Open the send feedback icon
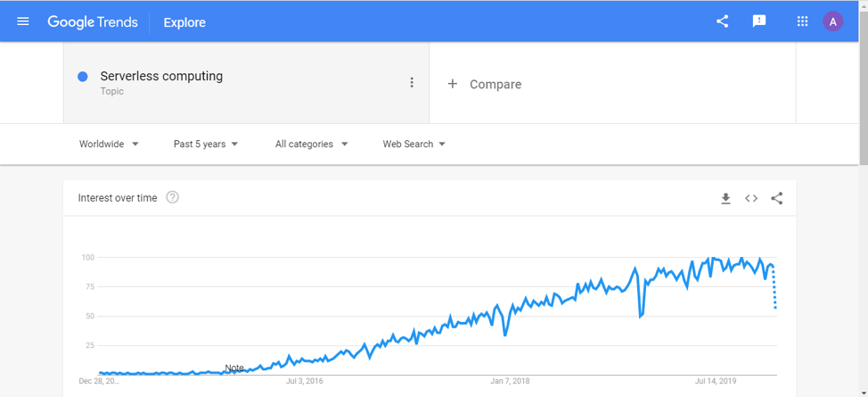 (x=759, y=21)
